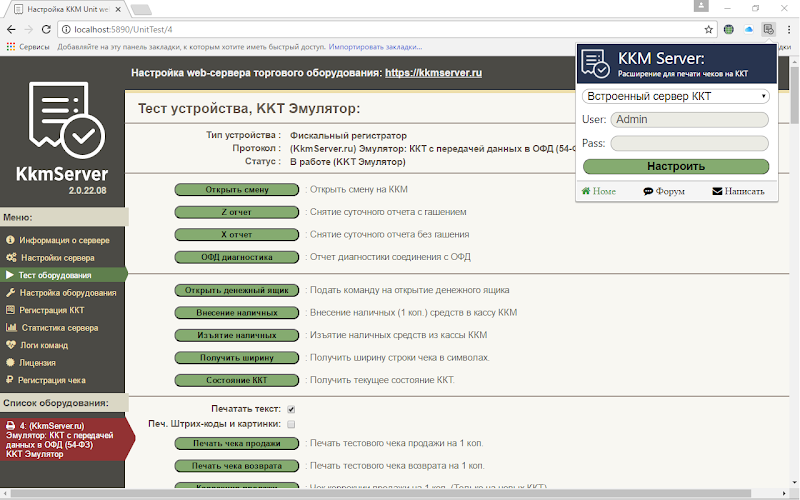Open Home link in extension popup
This screenshot has width=800, height=500.
[x=598, y=191]
